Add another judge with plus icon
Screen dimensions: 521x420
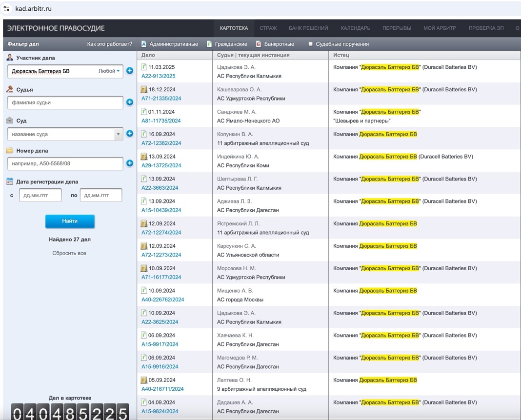tap(130, 102)
